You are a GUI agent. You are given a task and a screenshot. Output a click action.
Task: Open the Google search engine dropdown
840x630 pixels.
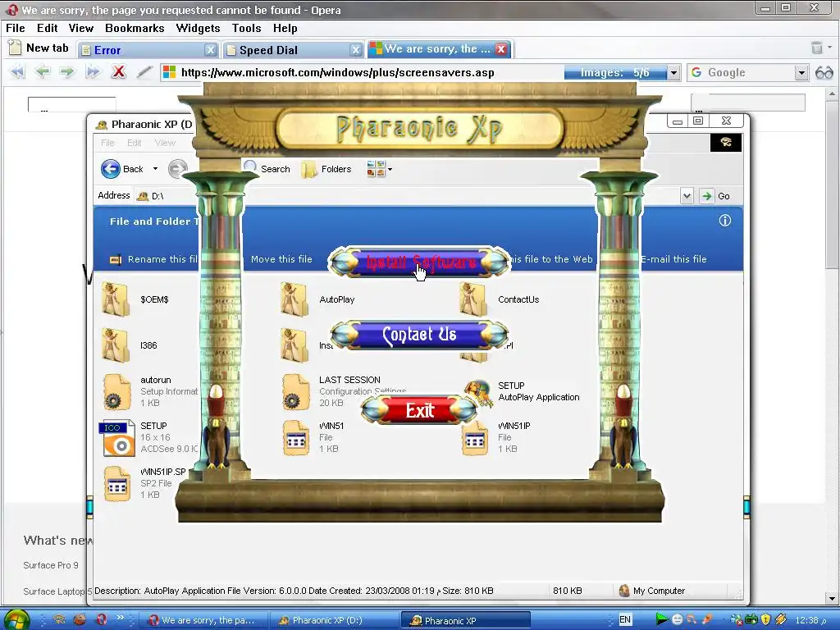tap(801, 72)
